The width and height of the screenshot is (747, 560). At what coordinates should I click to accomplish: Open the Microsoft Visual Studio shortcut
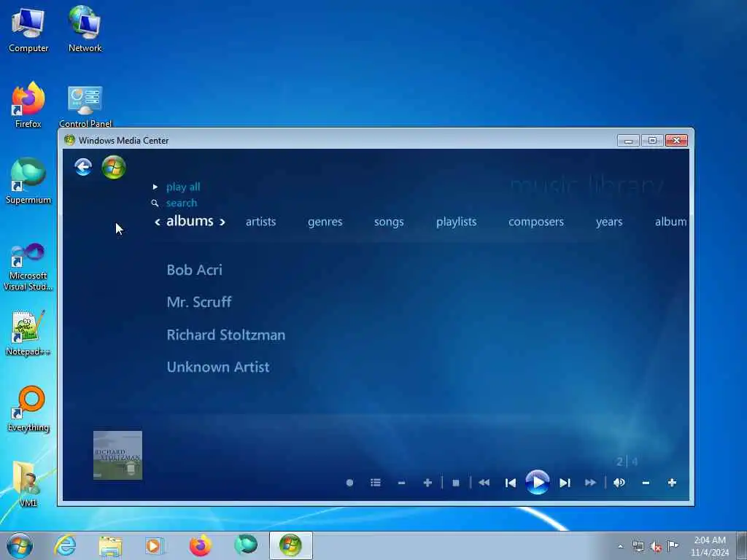[28, 267]
